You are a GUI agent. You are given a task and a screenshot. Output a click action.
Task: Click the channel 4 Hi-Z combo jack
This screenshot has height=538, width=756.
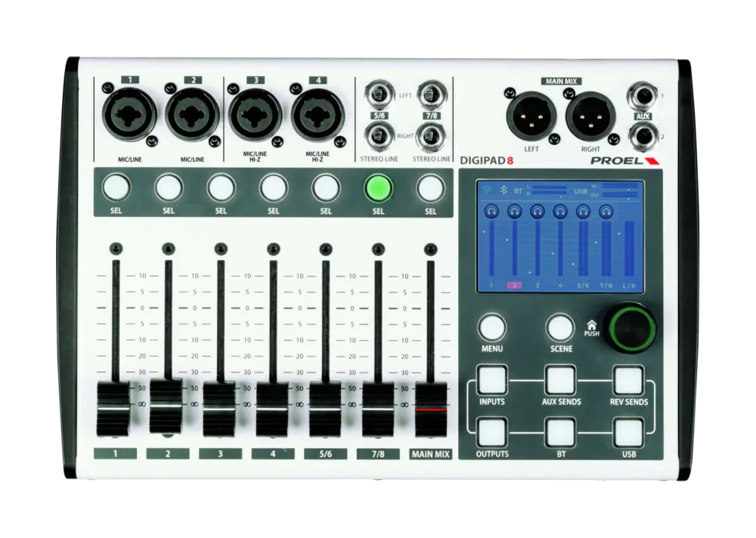[x=318, y=115]
